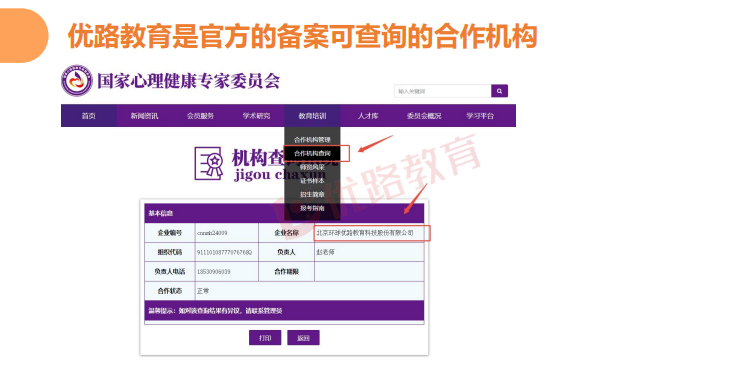Click the 赵老师 value cell
This screenshot has width=744, height=375.
pyautogui.click(x=369, y=252)
